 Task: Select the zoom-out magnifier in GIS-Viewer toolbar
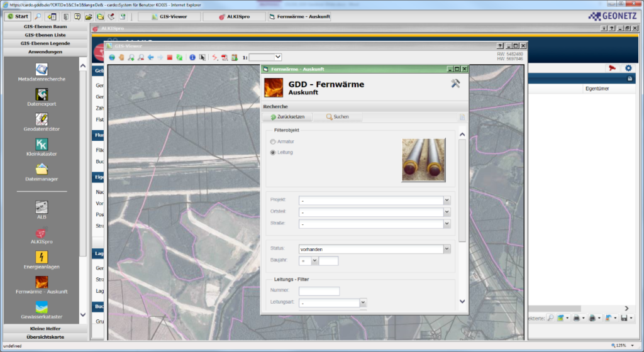tap(141, 57)
